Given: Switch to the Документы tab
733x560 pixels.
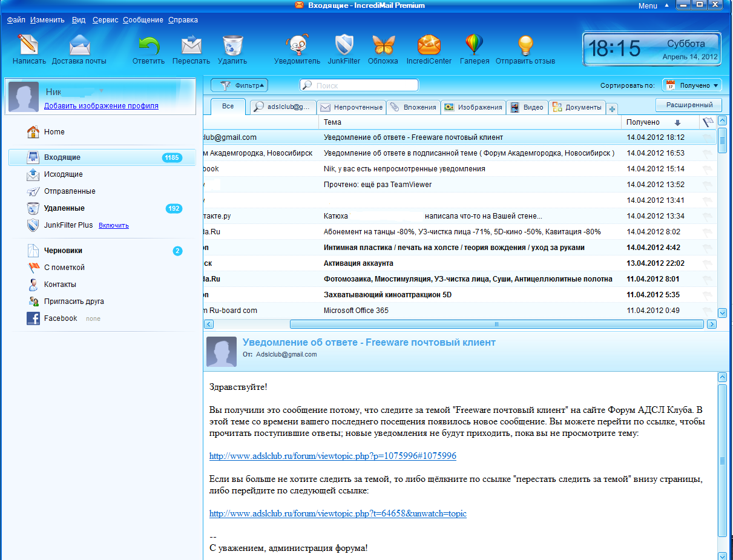Looking at the screenshot, I should click(x=578, y=107).
